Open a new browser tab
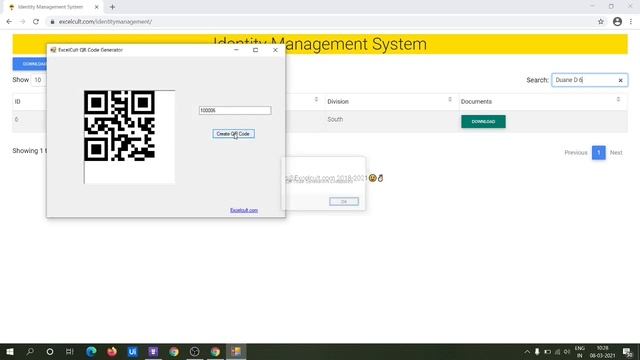Screen dimensions: 640x360 112,7
